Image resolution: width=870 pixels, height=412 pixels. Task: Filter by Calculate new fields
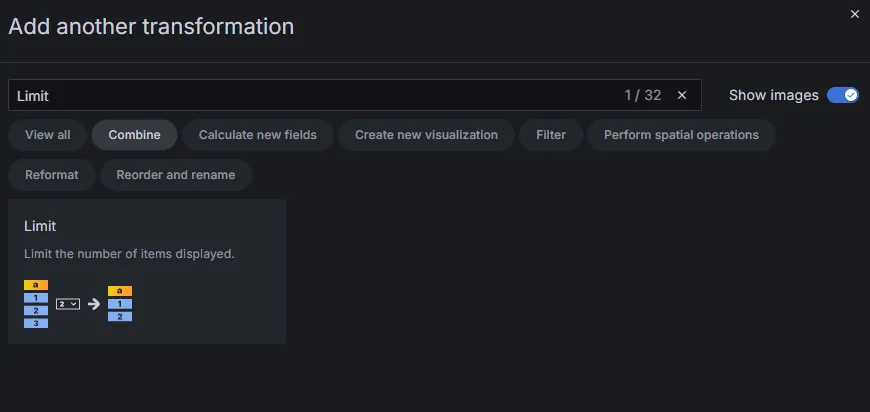click(257, 135)
